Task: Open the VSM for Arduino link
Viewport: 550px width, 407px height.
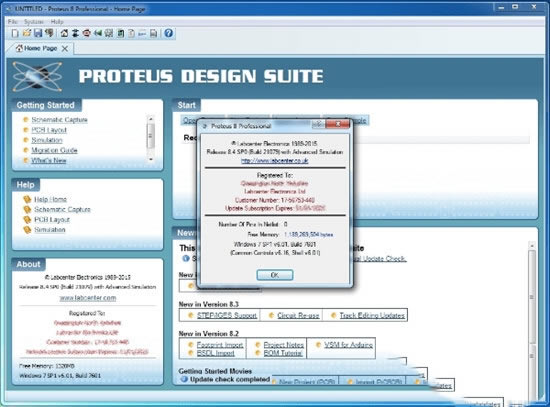Action: coord(348,345)
